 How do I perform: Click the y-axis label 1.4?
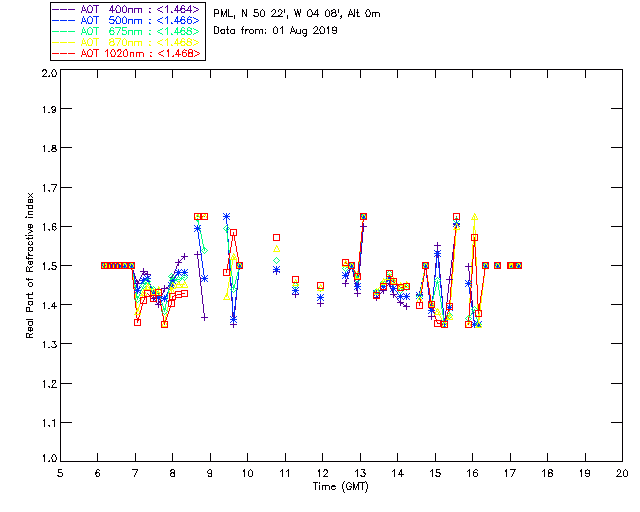(x=49, y=305)
